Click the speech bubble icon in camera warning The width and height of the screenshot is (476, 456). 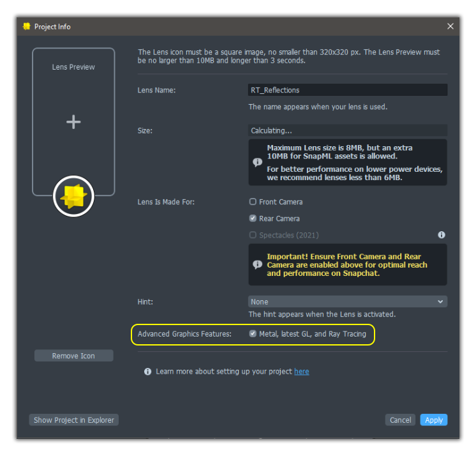coord(257,264)
